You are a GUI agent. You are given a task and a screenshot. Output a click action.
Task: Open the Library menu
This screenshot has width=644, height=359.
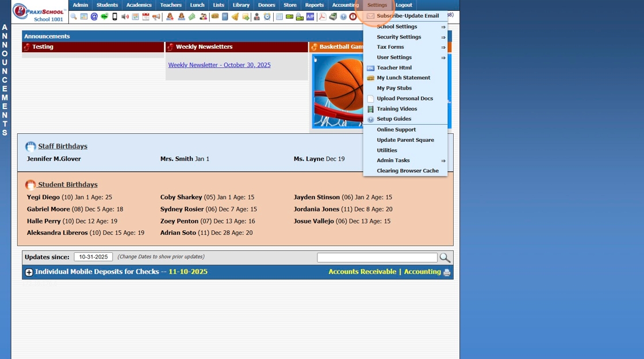point(241,5)
